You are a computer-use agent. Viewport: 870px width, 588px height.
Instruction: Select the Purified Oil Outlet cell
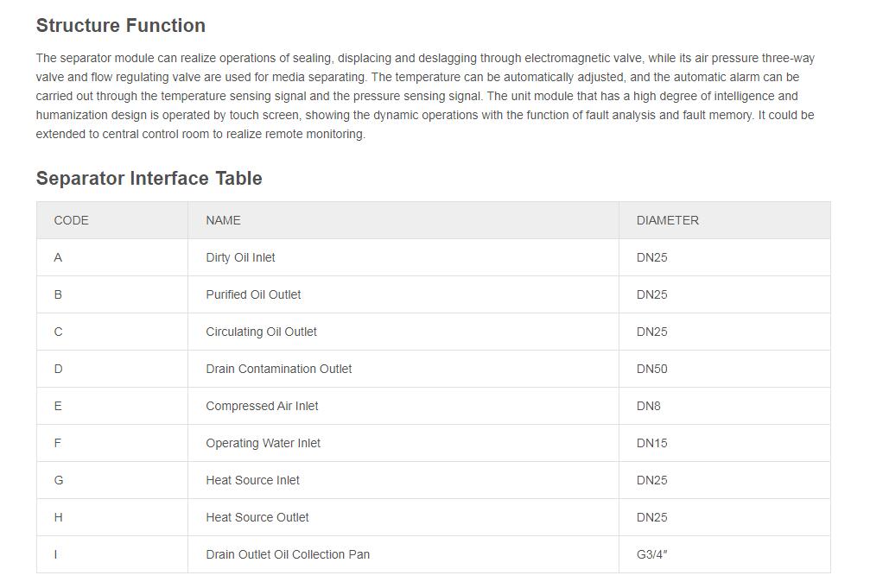click(x=253, y=294)
